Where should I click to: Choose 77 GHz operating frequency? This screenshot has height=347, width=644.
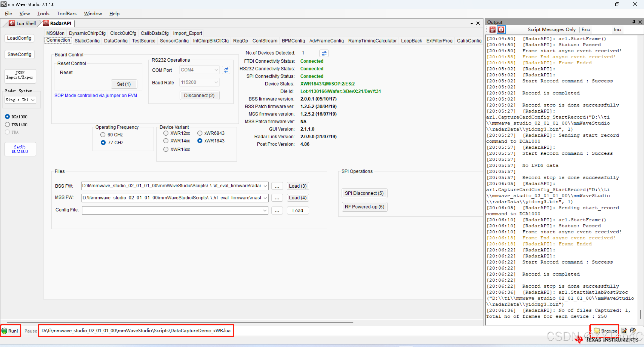pyautogui.click(x=103, y=143)
